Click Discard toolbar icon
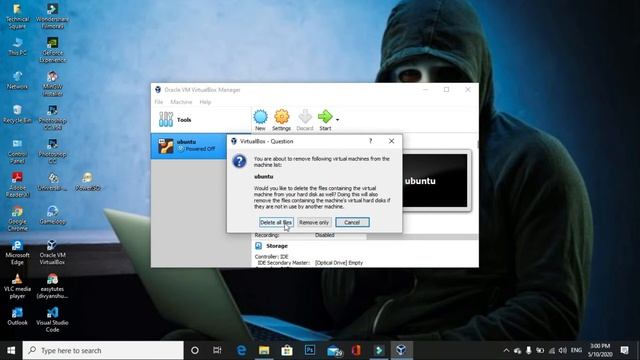Viewport: 640px width, 360px height. [x=305, y=120]
